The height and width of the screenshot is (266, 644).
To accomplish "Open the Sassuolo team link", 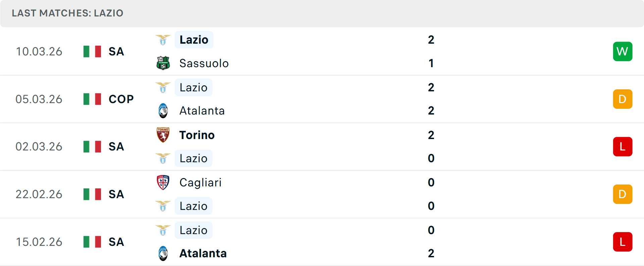I will coord(204,63).
